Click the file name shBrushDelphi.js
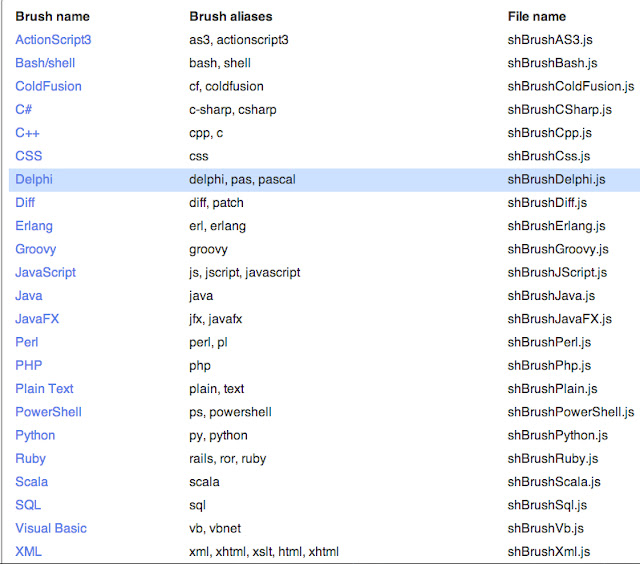Viewport: 640px width, 564px height. (557, 180)
